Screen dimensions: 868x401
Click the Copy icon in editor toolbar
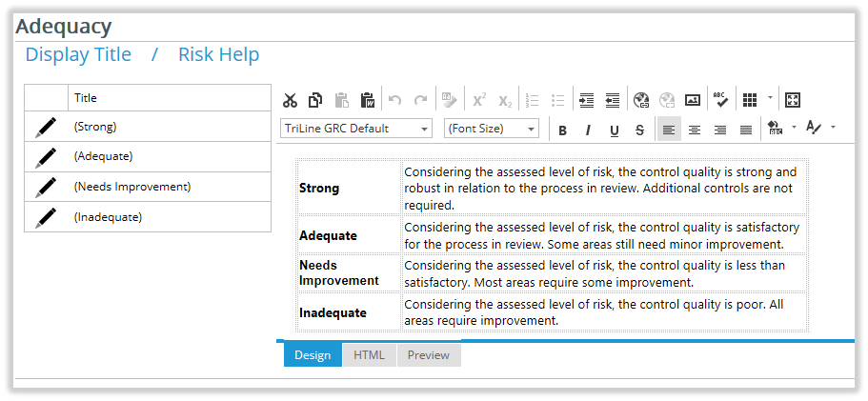point(315,100)
